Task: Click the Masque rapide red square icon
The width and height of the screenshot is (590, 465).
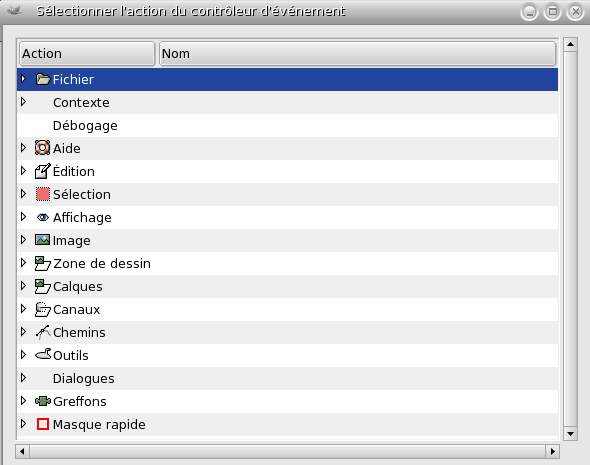Action: pyautogui.click(x=43, y=424)
